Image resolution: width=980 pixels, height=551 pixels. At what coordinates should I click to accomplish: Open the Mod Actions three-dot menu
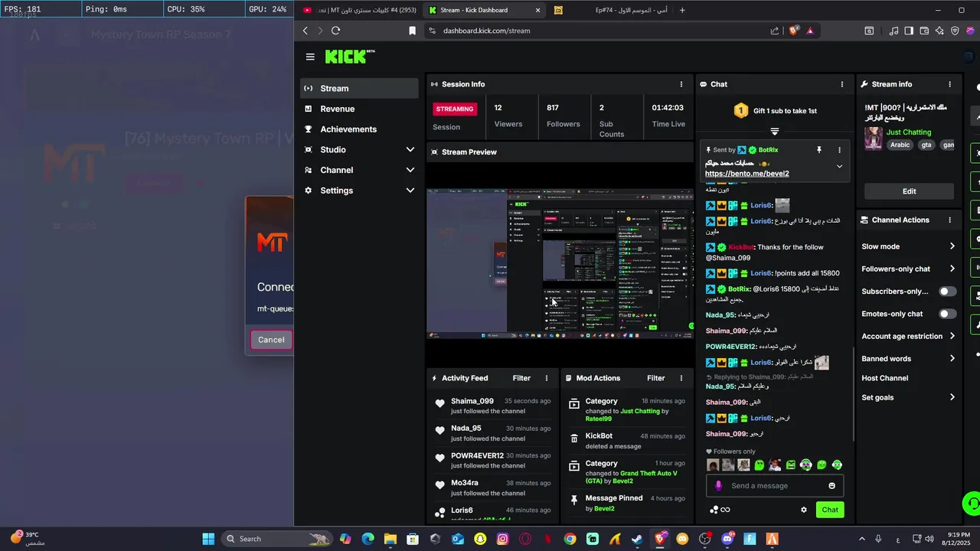point(681,378)
